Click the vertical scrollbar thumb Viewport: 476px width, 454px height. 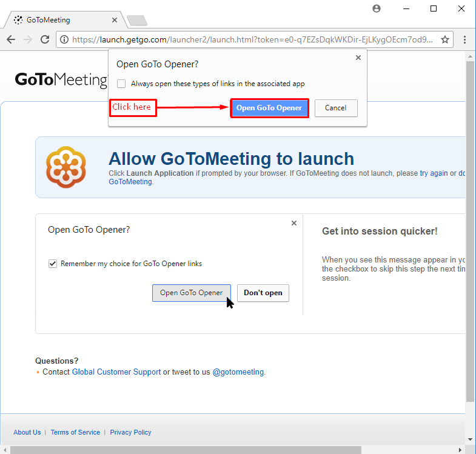tap(470, 232)
